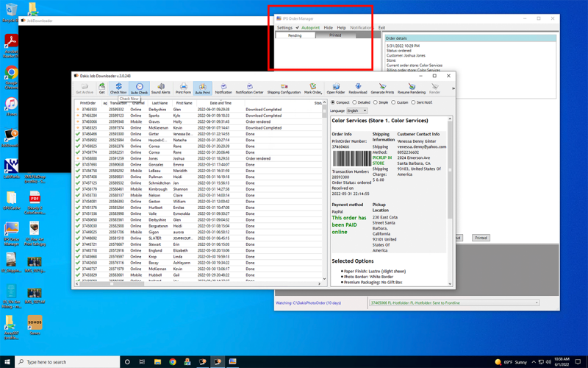Open the Notification Center icon
This screenshot has width=588, height=368.
pyautogui.click(x=249, y=88)
